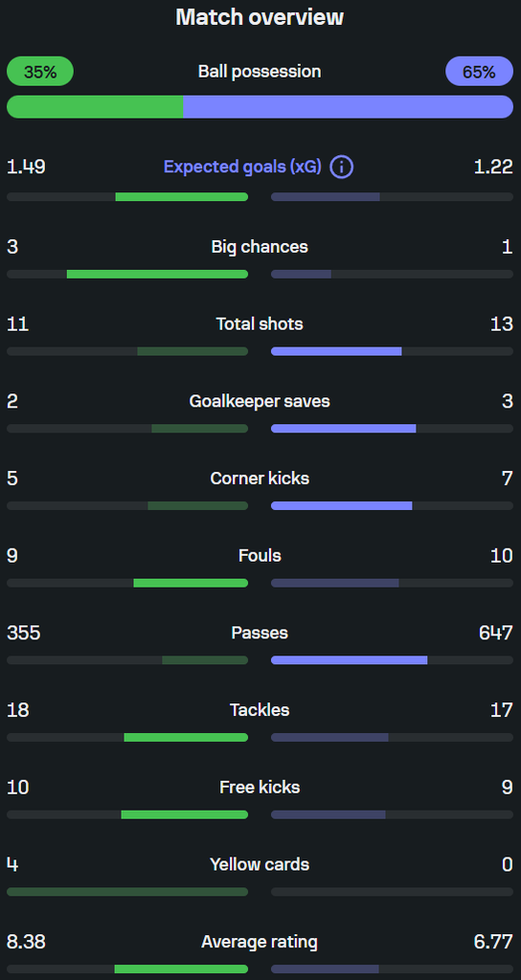Click the Corner kicks label
Viewport: 521px width, 980px height.
260,479
